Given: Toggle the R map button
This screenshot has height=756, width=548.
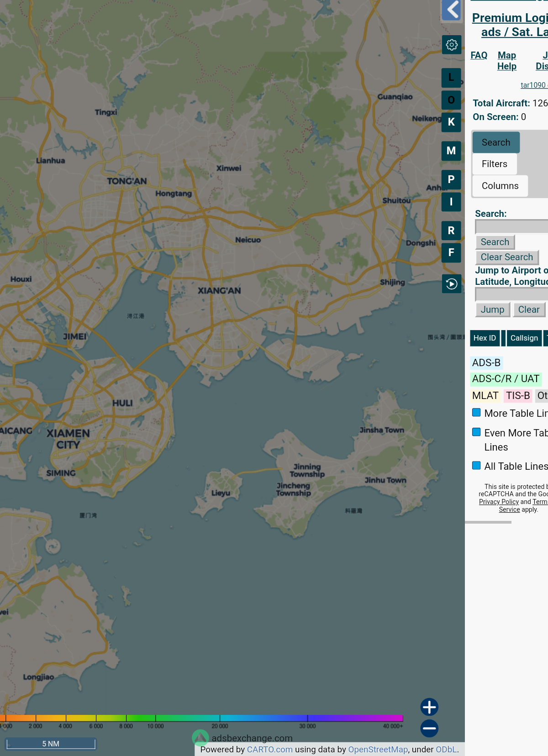Looking at the screenshot, I should pos(451,231).
